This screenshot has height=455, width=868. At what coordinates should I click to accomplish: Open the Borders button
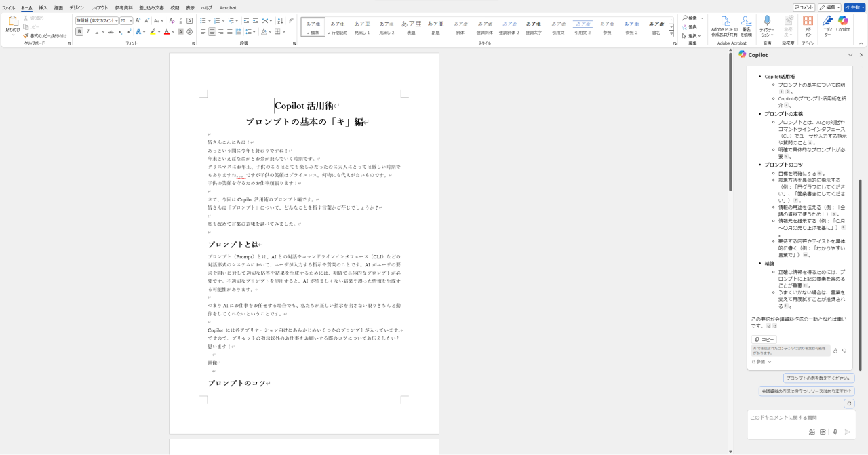[x=279, y=32]
